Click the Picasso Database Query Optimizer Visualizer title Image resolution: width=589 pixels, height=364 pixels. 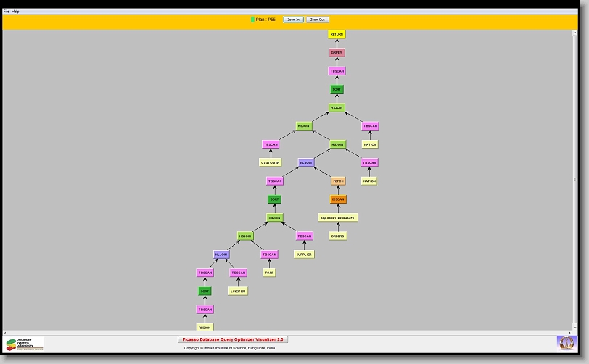tap(232, 339)
